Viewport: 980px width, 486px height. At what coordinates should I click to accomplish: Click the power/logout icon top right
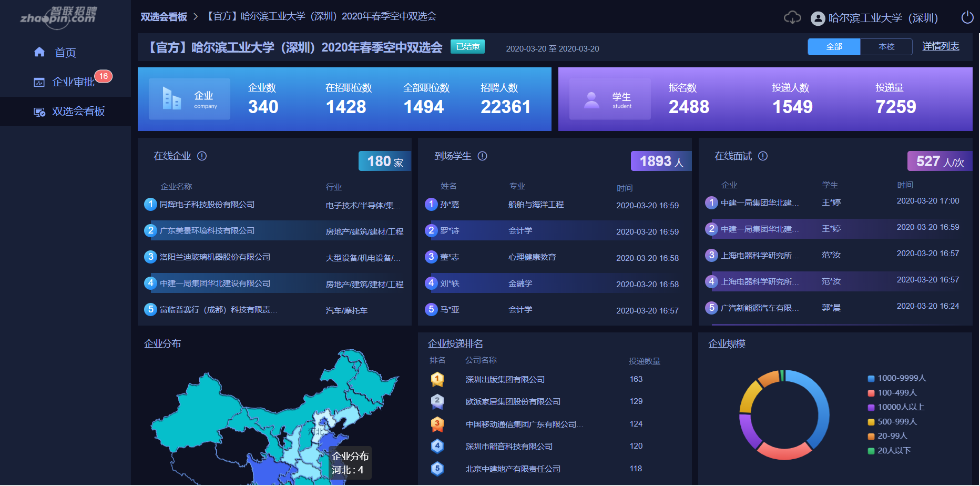[x=967, y=17]
